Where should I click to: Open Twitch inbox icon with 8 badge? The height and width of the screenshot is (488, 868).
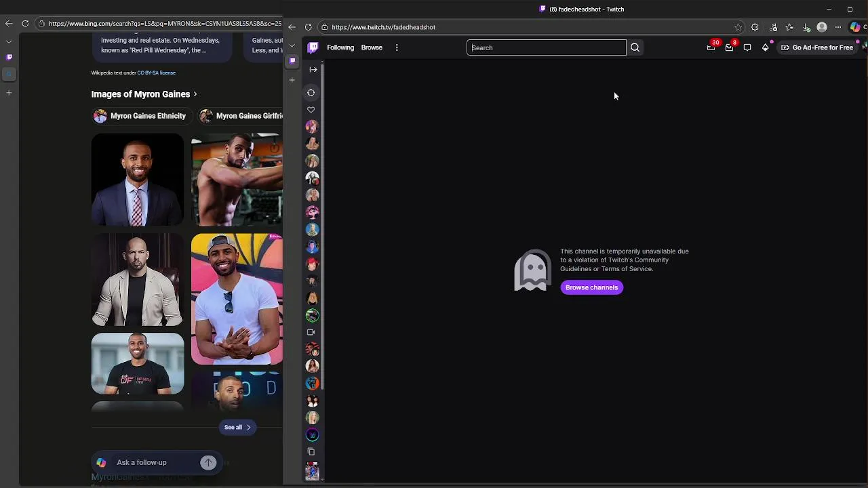[729, 47]
